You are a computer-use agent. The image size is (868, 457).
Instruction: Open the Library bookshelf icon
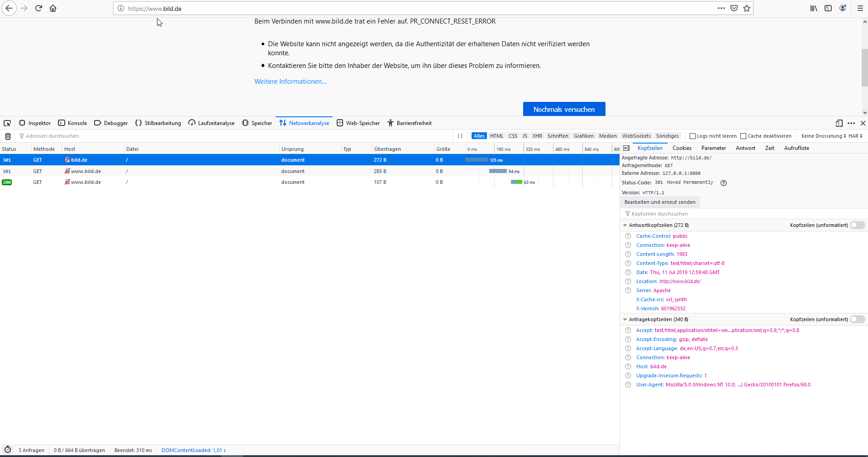[x=814, y=8]
